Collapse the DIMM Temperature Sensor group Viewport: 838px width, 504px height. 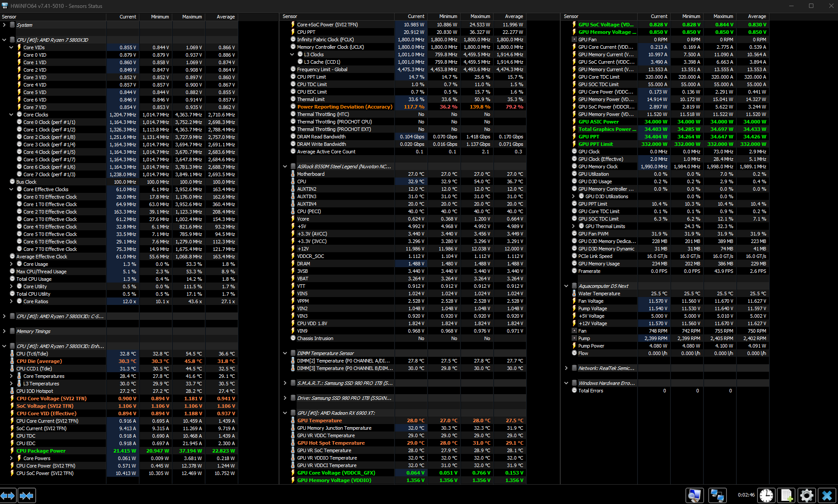click(285, 353)
